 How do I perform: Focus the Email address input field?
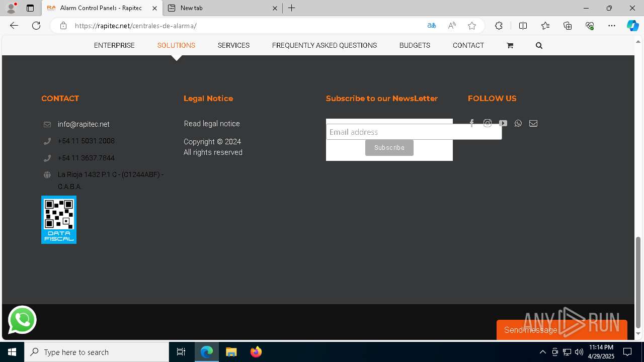point(414,132)
